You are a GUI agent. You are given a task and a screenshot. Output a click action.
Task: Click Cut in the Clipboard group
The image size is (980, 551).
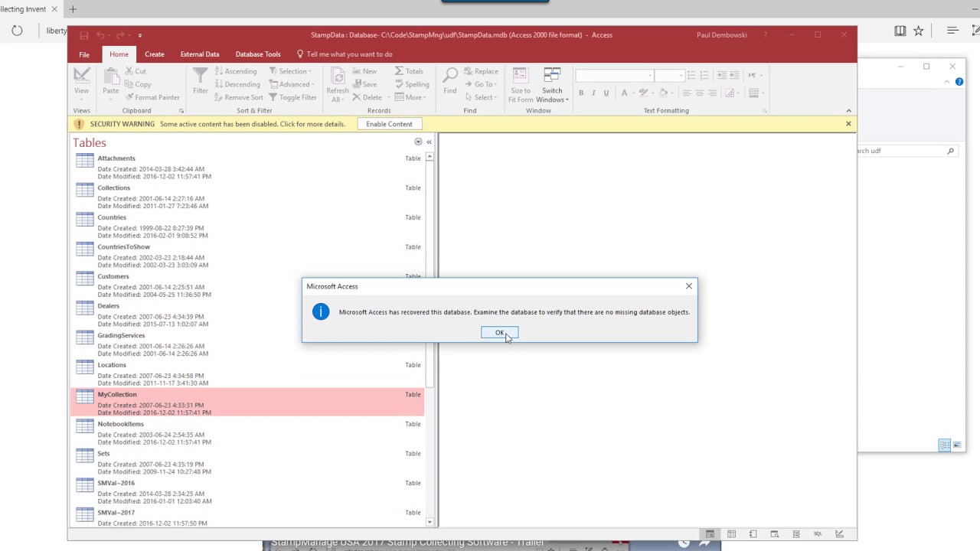click(x=135, y=71)
